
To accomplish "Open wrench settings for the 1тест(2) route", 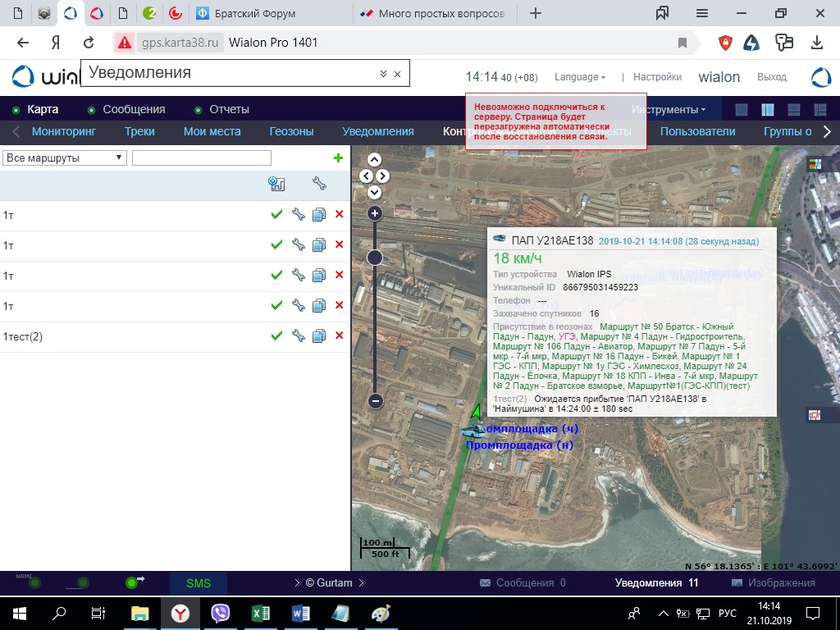I will point(298,336).
